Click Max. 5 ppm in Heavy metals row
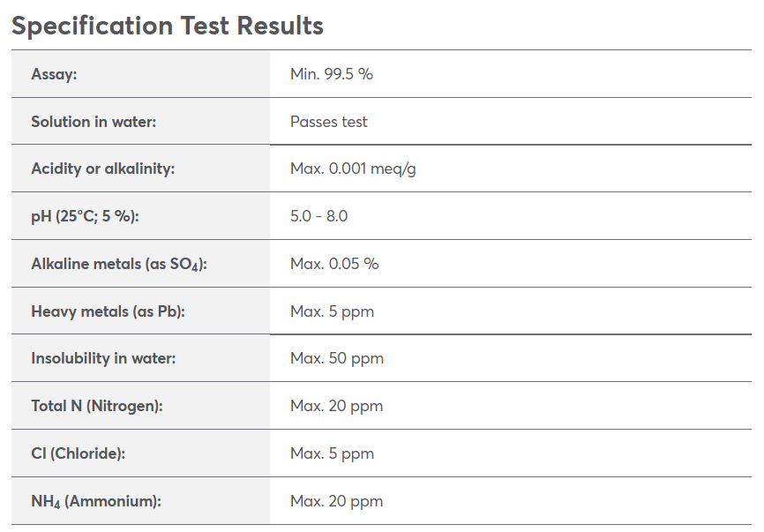764x532 pixels. (x=333, y=311)
